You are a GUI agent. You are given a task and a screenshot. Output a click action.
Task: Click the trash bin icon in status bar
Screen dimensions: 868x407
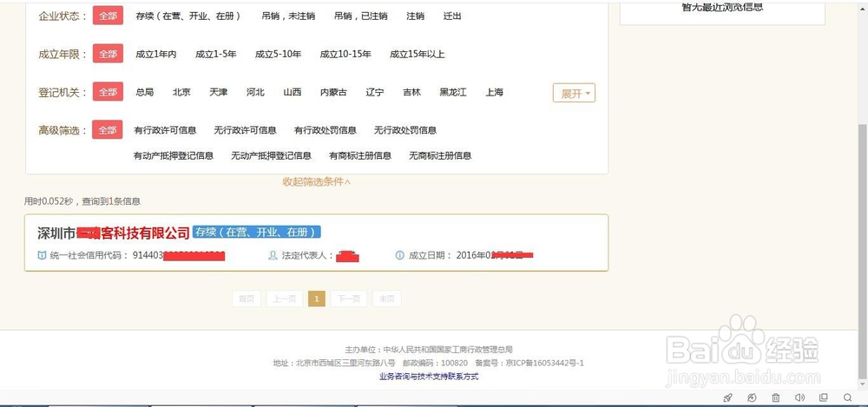click(x=776, y=397)
